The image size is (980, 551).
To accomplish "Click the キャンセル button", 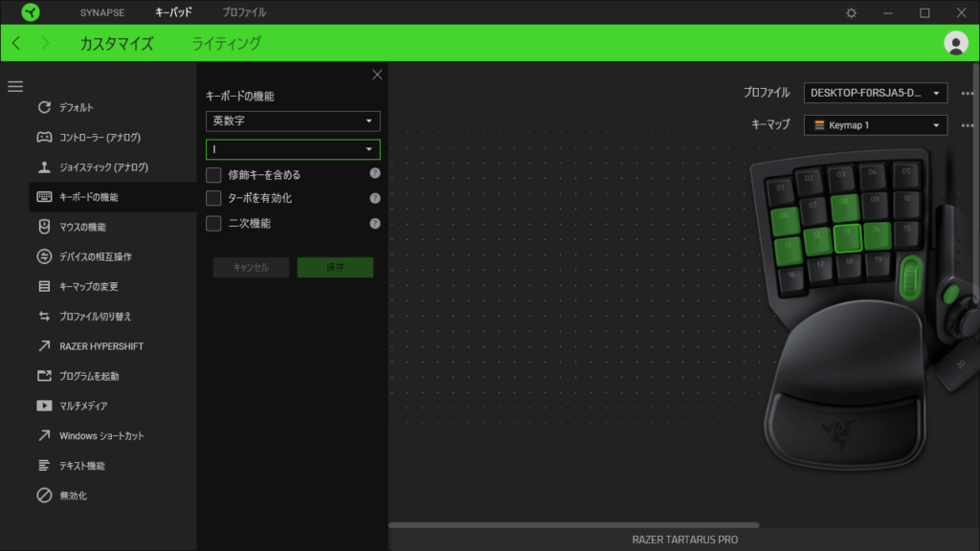I will point(251,268).
